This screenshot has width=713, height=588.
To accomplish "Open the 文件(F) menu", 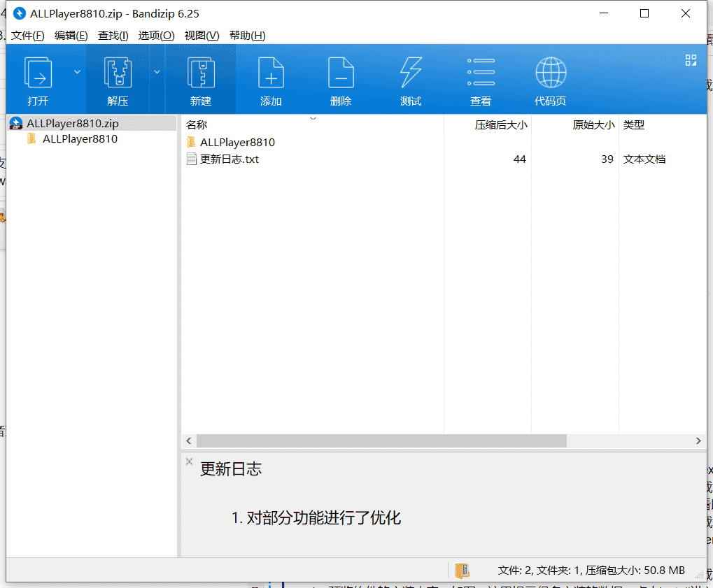I will coord(28,36).
